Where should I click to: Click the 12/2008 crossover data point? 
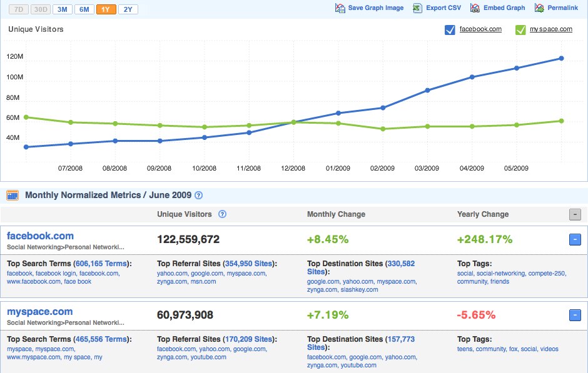point(293,122)
